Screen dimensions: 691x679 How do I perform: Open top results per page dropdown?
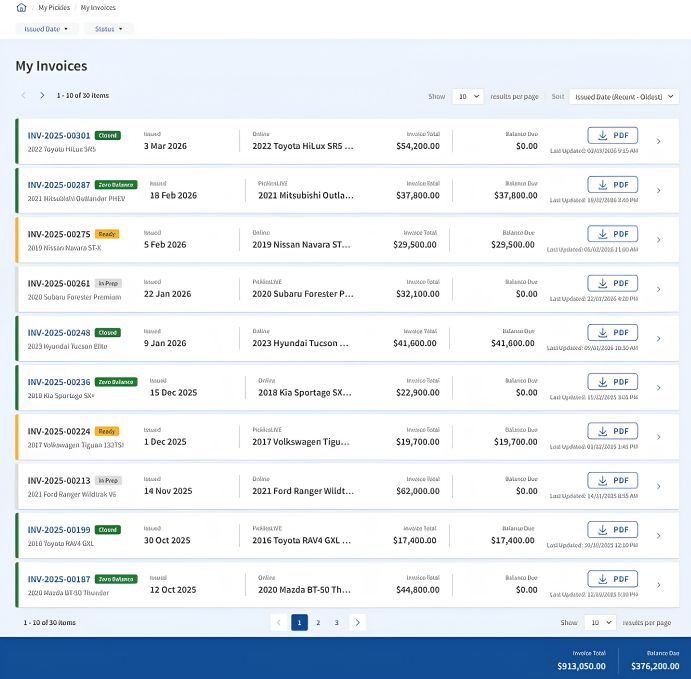[468, 96]
